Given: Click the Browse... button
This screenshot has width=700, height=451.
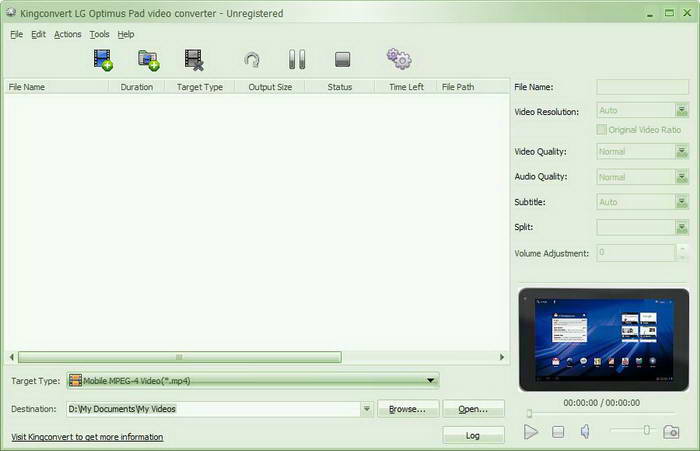Looking at the screenshot, I should pyautogui.click(x=408, y=409).
